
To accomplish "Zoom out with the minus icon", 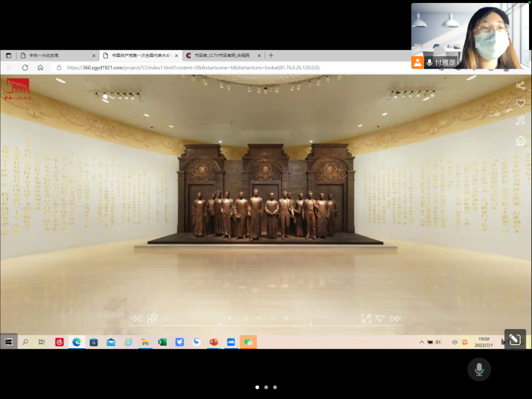I will 300,318.
